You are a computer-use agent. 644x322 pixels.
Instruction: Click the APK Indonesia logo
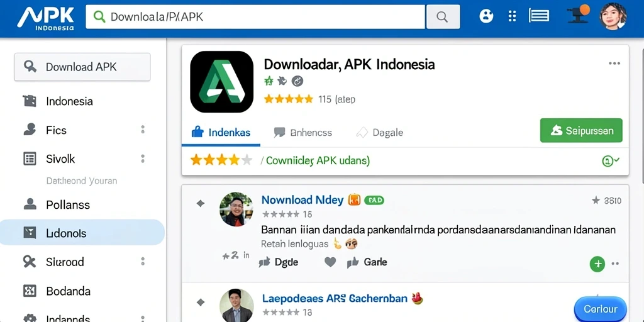[x=45, y=19]
